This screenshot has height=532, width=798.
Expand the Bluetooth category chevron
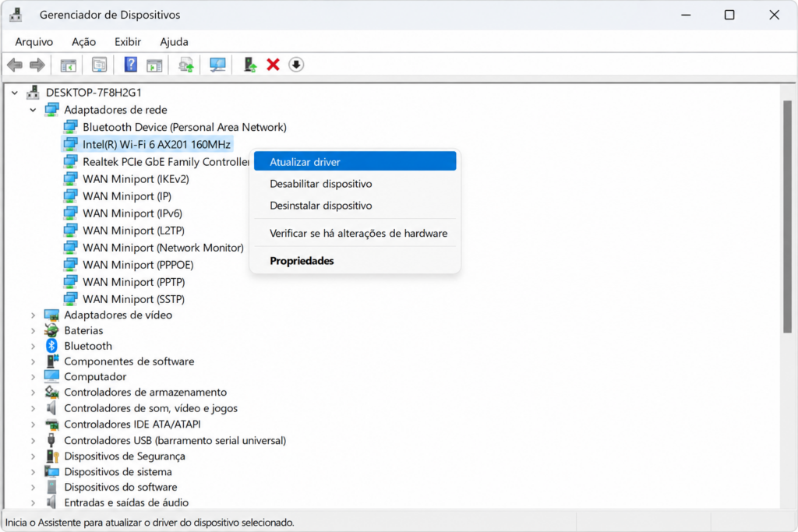click(x=33, y=347)
